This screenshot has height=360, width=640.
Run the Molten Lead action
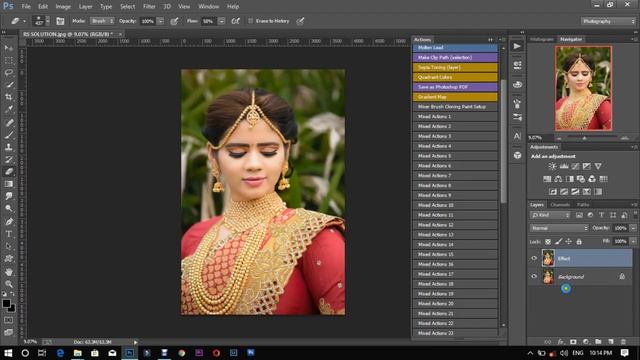[455, 48]
